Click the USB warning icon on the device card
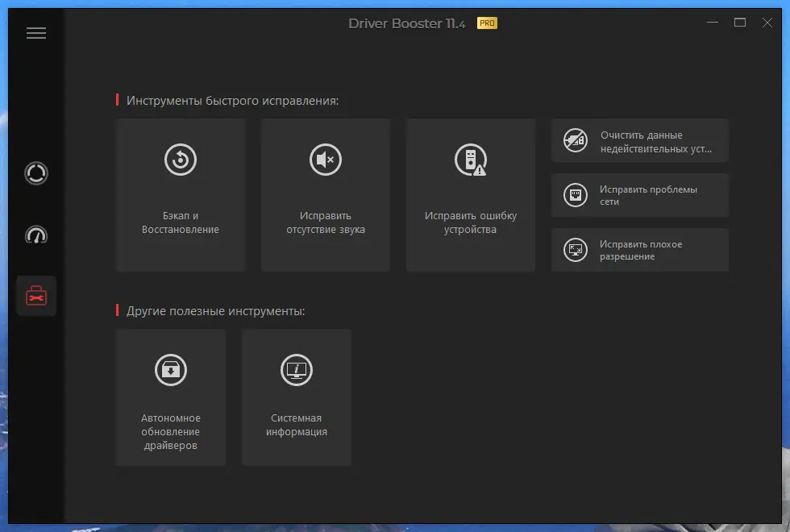Viewport: 790px width, 532px height. point(470,159)
